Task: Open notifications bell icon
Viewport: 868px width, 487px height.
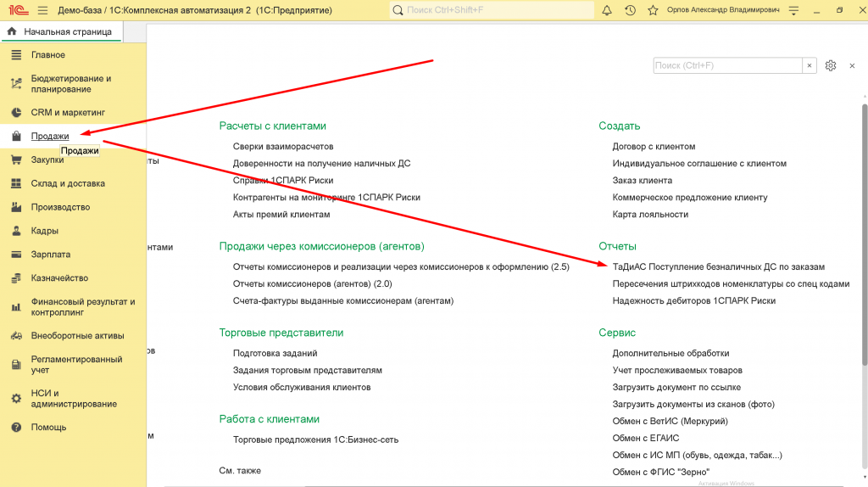Action: pos(607,10)
